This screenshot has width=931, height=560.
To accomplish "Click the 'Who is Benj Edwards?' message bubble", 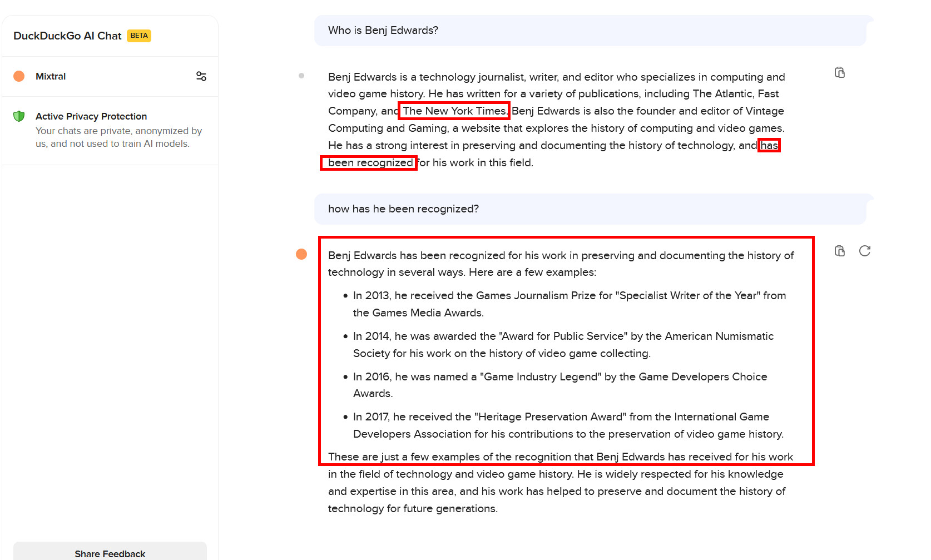I will 590,31.
